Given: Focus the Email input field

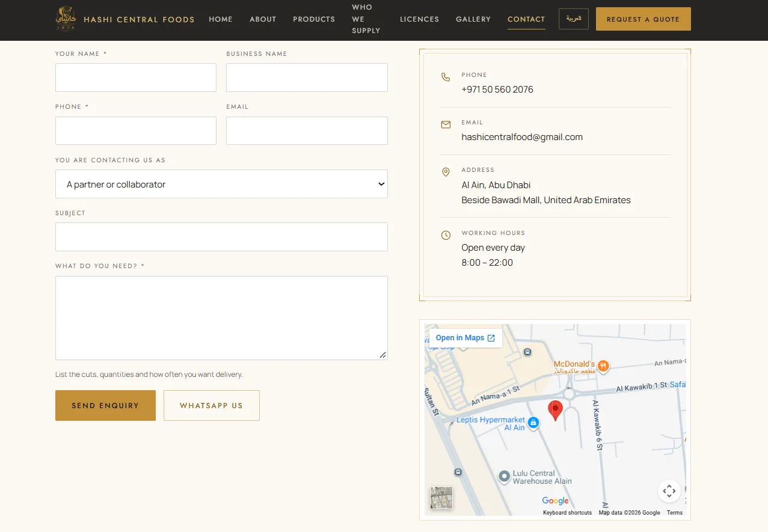Looking at the screenshot, I should (307, 130).
